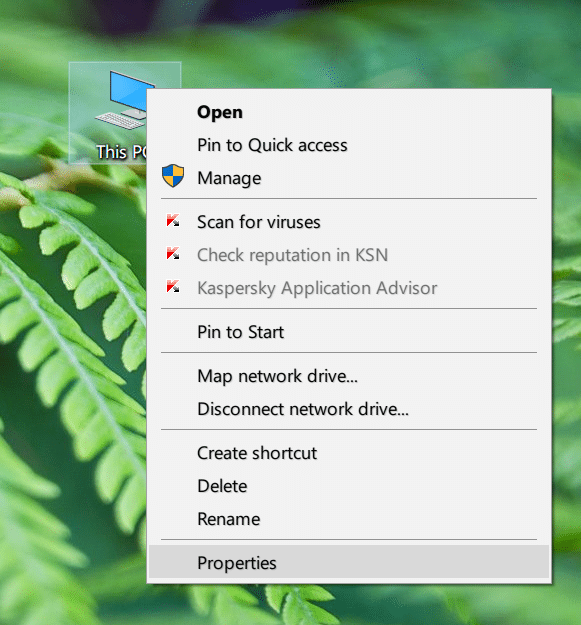Click Kaspersky icon next to Scan for viruses
This screenshot has width=581, height=625.
point(173,220)
